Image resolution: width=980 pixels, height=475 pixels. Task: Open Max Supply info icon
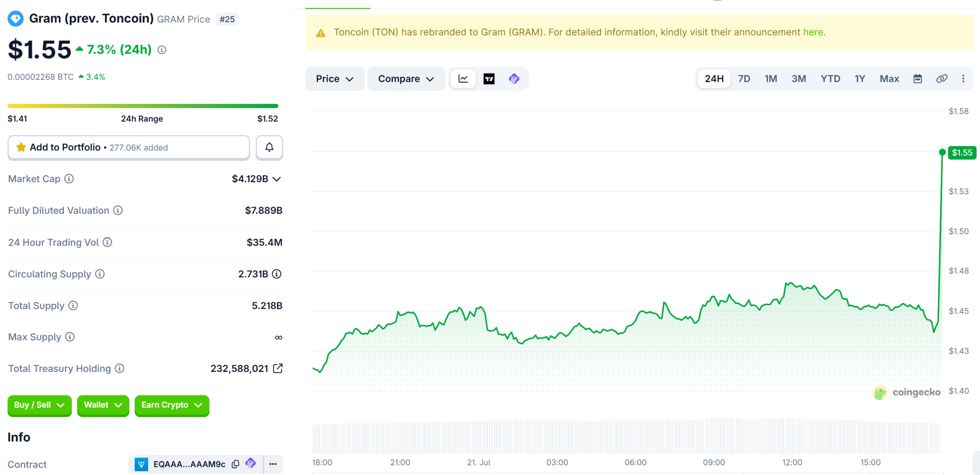point(70,337)
